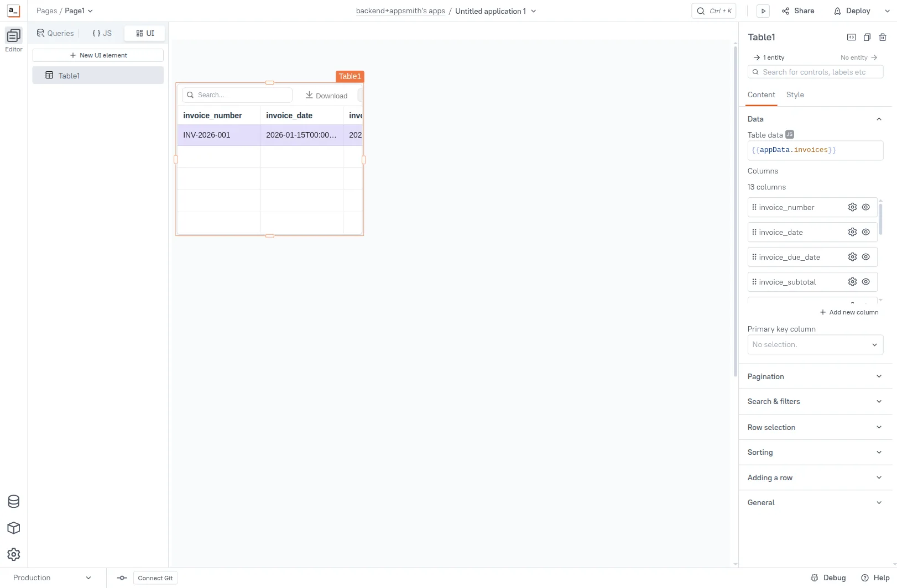Collapse the Data section
This screenshot has height=588, width=897.
point(879,119)
